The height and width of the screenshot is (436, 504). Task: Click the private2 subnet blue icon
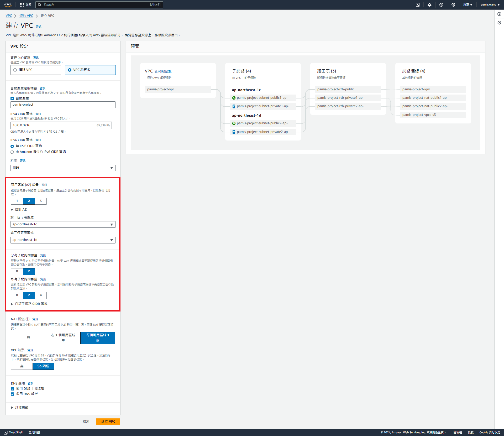click(x=234, y=132)
